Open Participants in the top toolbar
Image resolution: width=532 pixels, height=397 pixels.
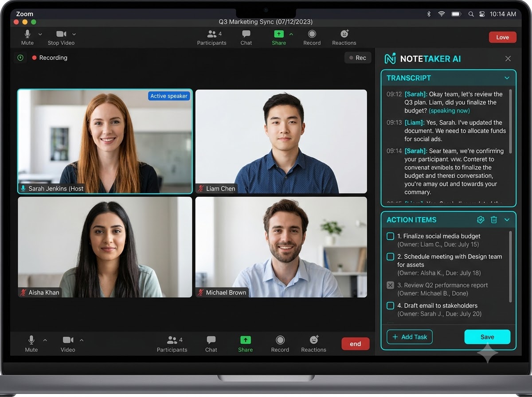point(211,38)
